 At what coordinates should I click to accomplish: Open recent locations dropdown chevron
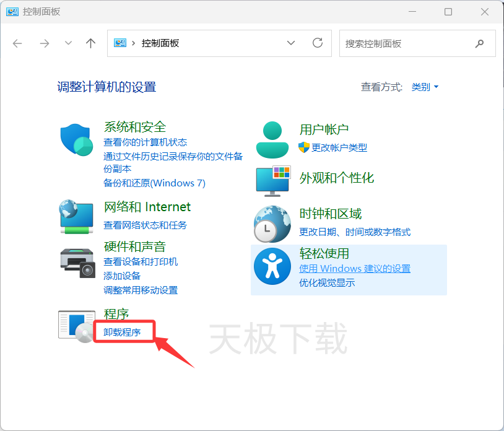tap(68, 43)
